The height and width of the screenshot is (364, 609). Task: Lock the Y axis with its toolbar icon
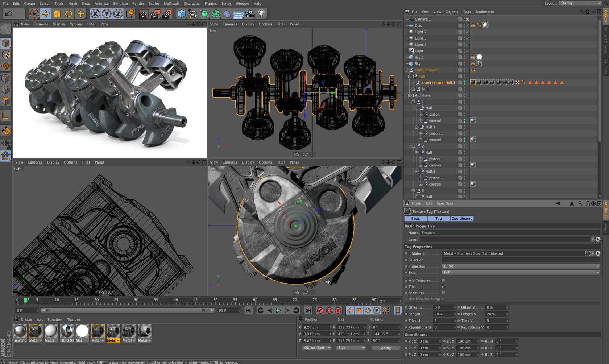(106, 13)
